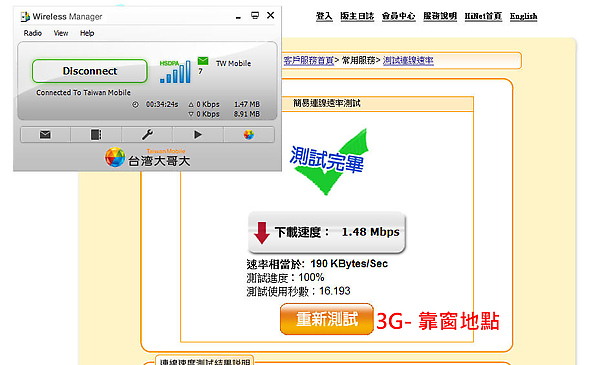The height and width of the screenshot is (365, 600).
Task: Open the View menu
Action: pos(61,33)
